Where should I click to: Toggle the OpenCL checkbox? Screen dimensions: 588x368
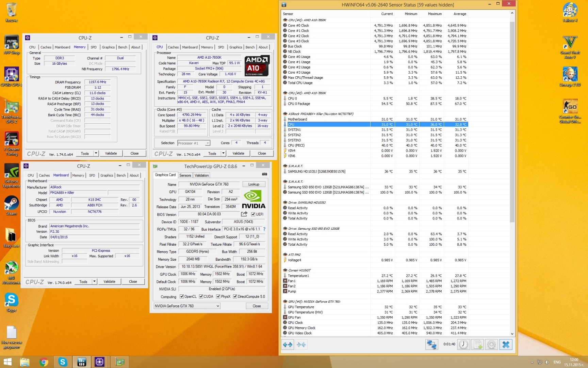click(x=182, y=296)
